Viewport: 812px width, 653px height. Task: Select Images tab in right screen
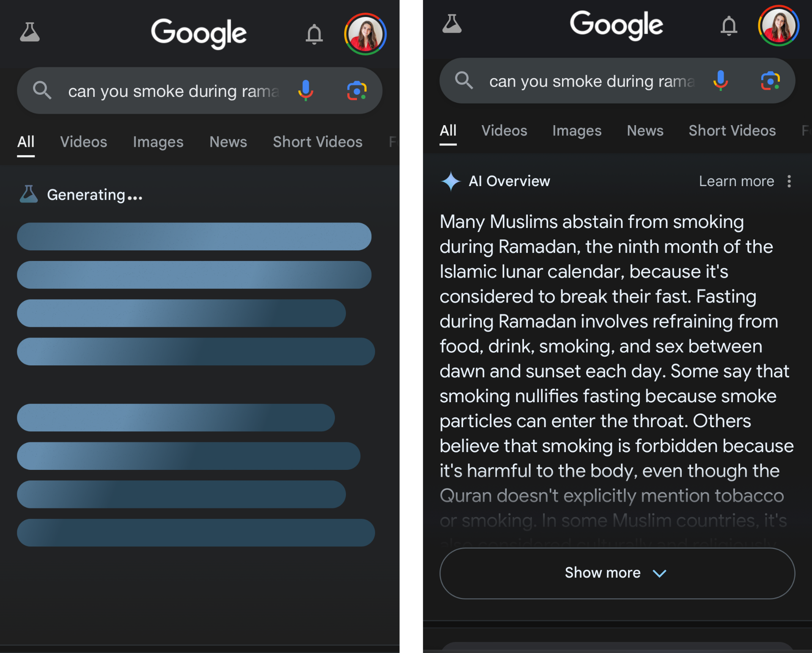[x=576, y=131]
